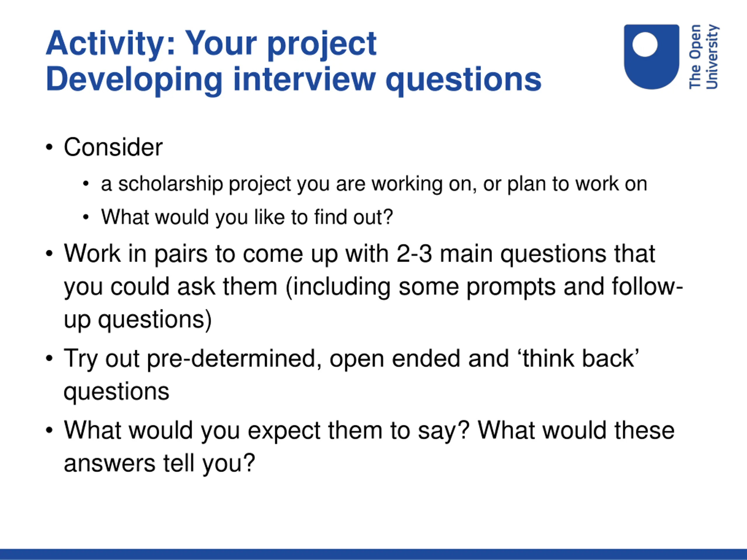The width and height of the screenshot is (747, 560).
Task: Click the text 'up questions)'
Action: 138,319
